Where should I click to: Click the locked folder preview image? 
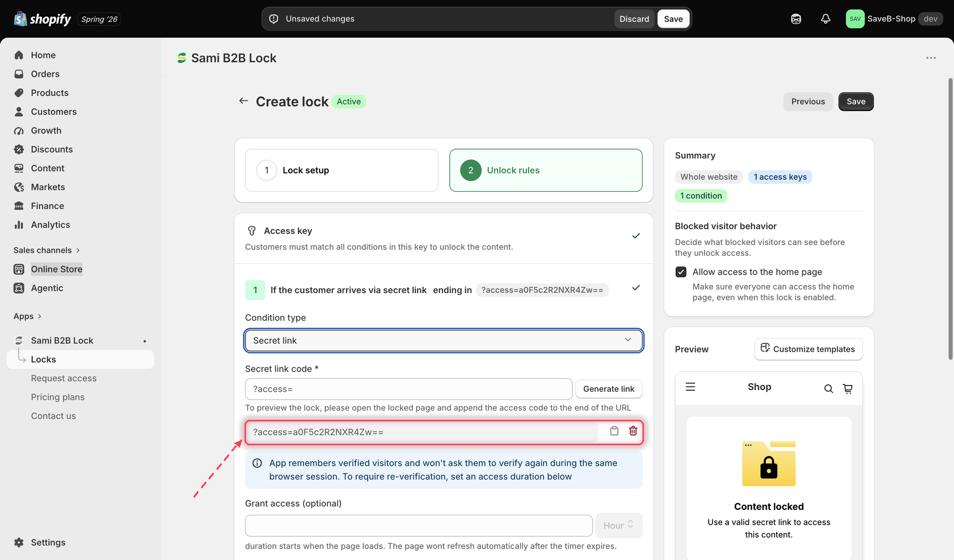(x=769, y=464)
